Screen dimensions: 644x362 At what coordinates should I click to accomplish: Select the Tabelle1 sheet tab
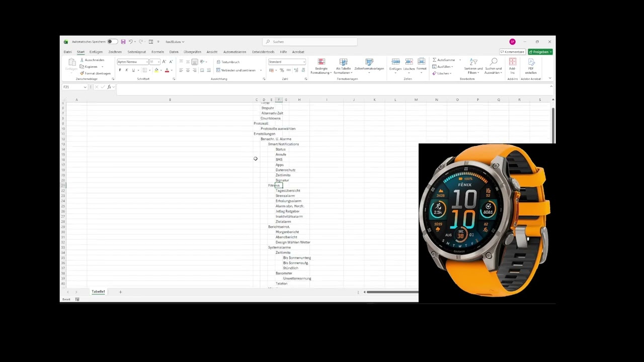click(x=98, y=292)
